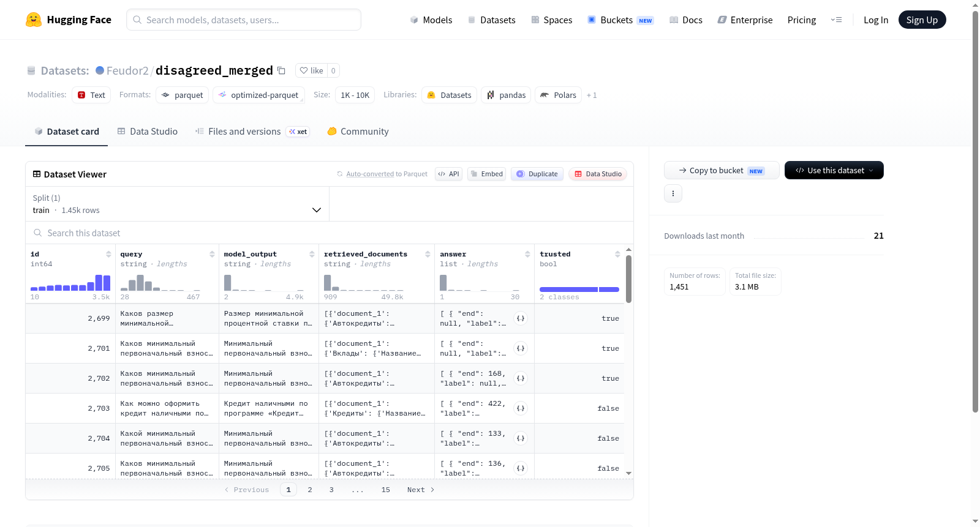Sort by the trusted column arrows

point(617,254)
